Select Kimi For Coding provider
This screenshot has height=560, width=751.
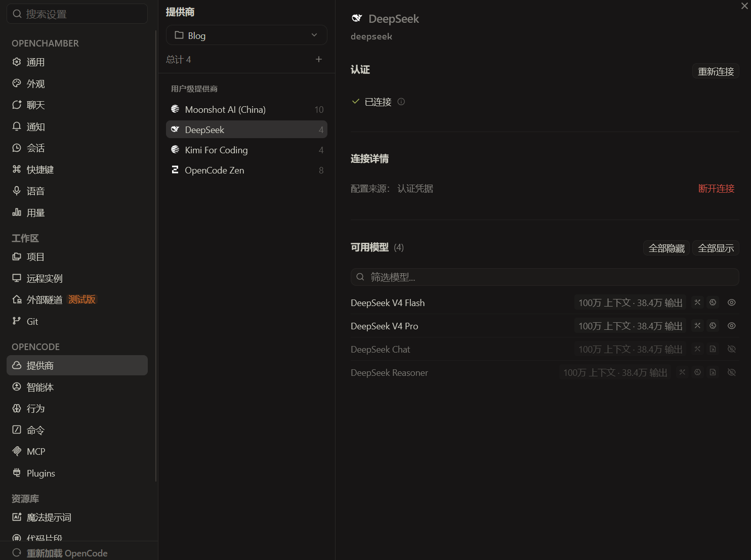point(246,150)
